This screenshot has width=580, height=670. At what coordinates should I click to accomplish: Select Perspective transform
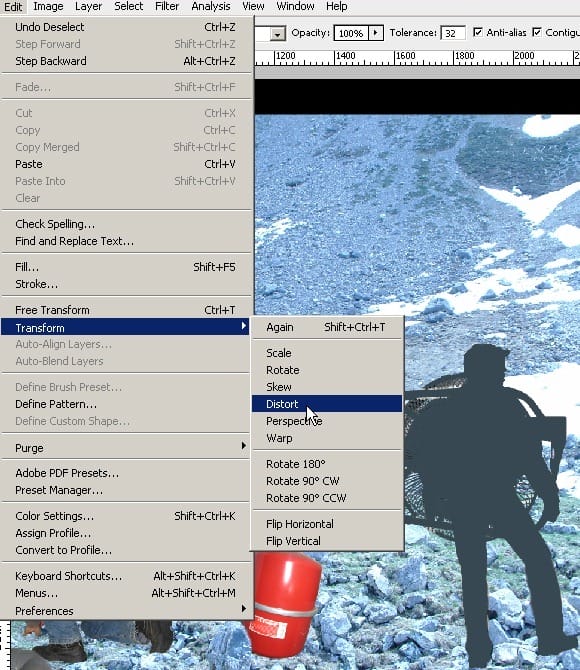[x=327, y=421]
